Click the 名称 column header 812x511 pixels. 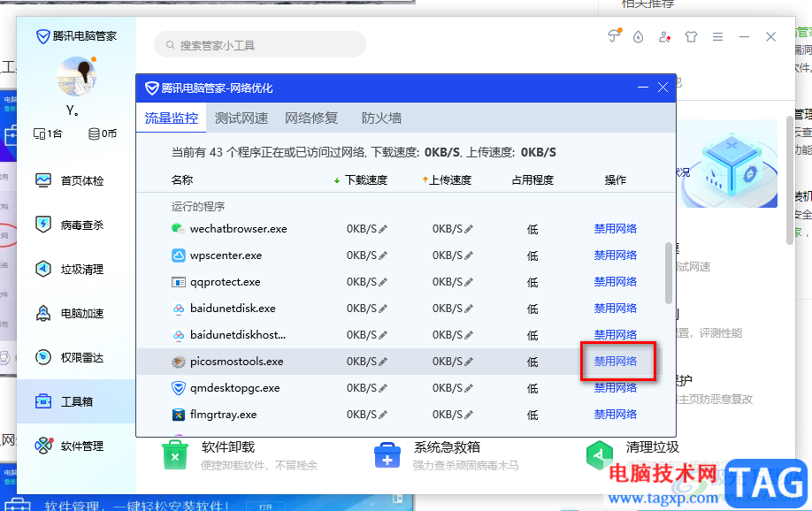point(182,180)
